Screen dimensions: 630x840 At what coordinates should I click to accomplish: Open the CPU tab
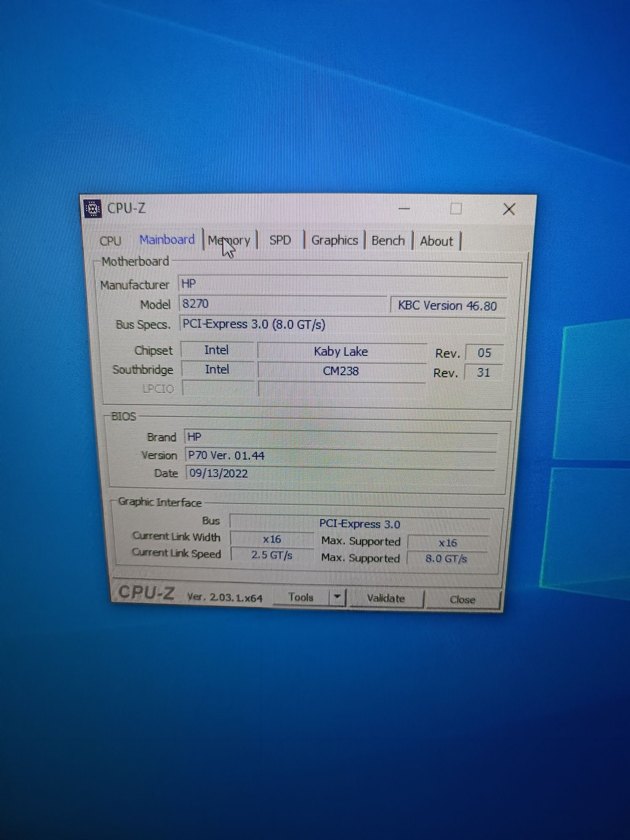111,241
